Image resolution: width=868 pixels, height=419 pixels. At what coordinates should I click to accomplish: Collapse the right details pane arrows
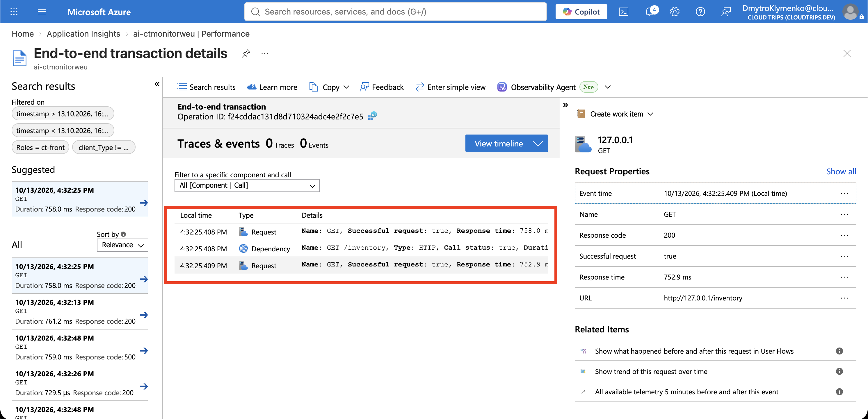point(566,105)
